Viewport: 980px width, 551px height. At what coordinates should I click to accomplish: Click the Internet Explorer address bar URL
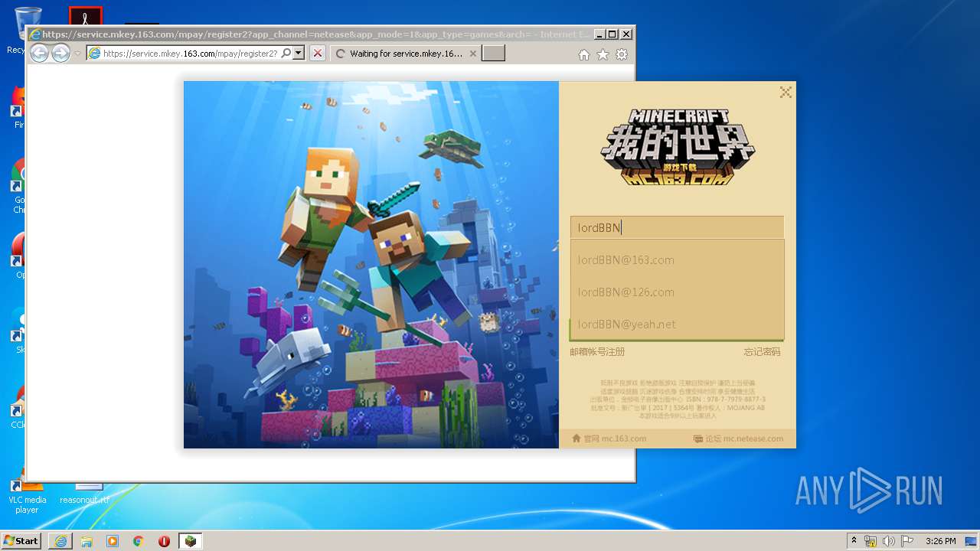pos(190,54)
